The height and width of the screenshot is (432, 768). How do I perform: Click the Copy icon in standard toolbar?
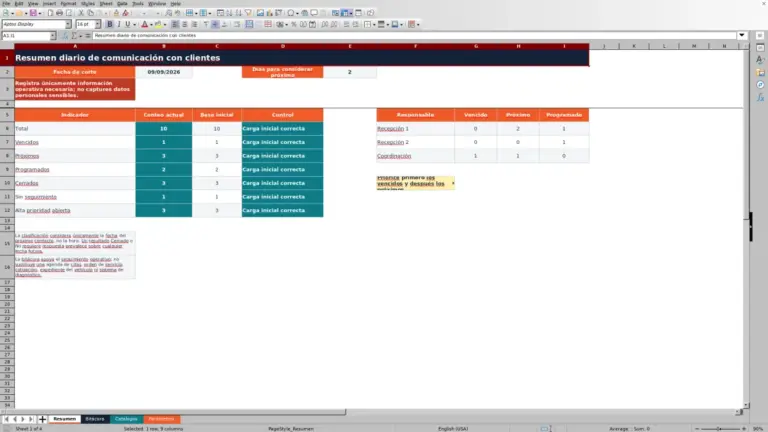click(90, 13)
